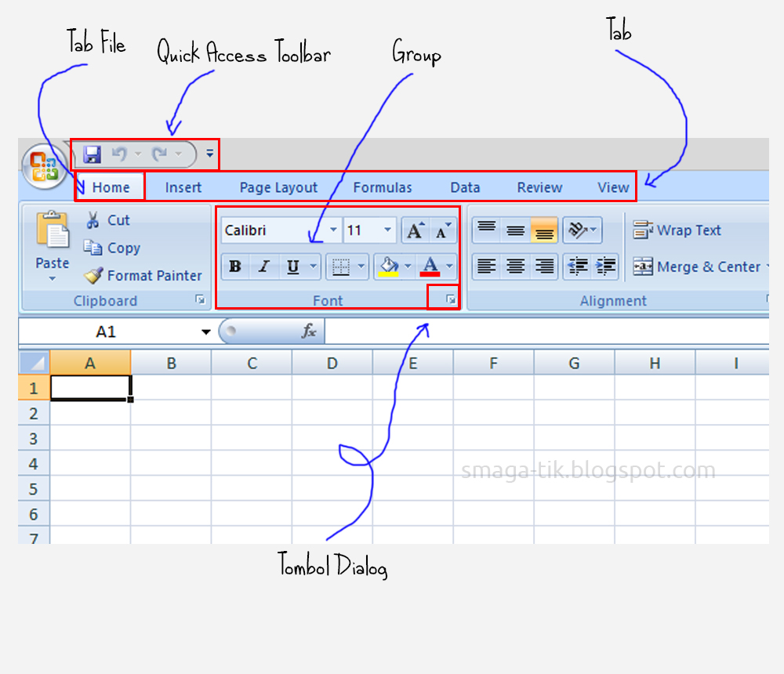Open the font size dropdown
The width and height of the screenshot is (784, 674).
[x=389, y=230]
